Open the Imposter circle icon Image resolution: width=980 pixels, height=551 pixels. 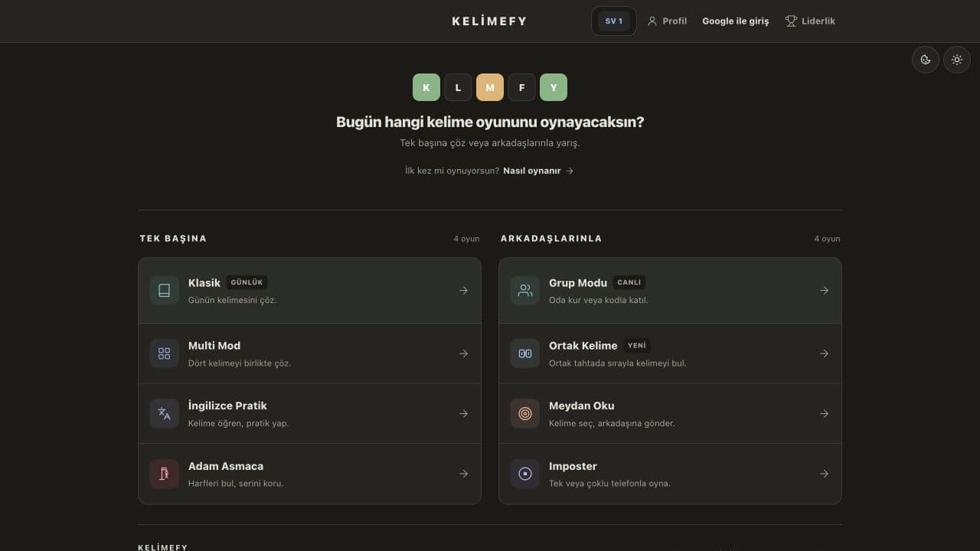[x=525, y=474]
